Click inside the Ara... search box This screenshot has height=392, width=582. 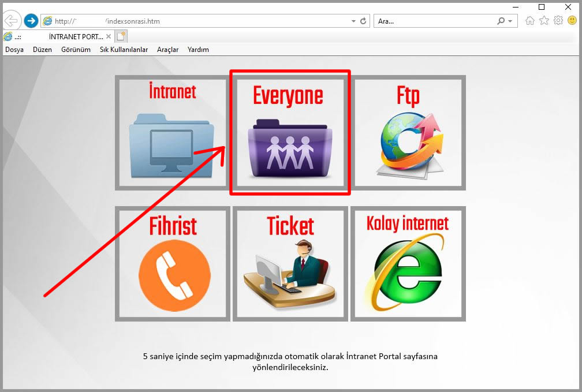433,21
